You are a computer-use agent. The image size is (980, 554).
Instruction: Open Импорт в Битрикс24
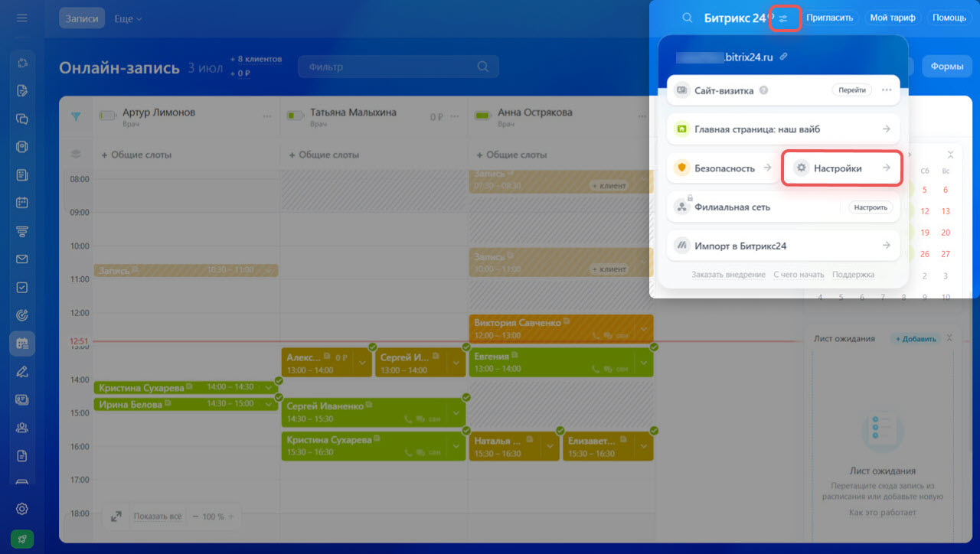783,246
